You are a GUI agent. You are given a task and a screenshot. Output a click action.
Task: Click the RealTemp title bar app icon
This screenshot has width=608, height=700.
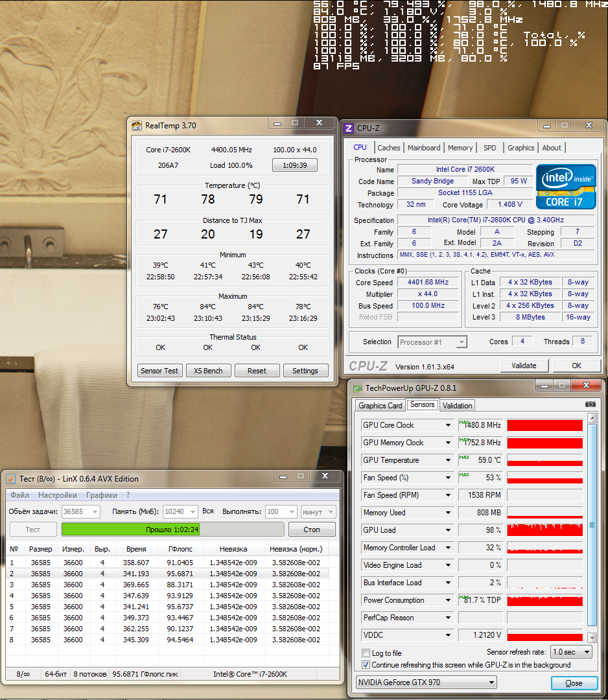pos(137,126)
